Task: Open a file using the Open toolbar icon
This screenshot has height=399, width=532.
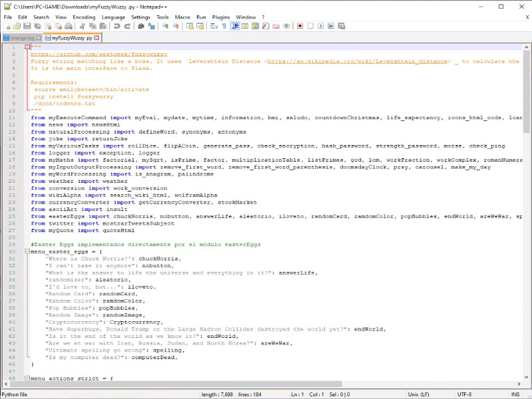Action: tap(16, 28)
